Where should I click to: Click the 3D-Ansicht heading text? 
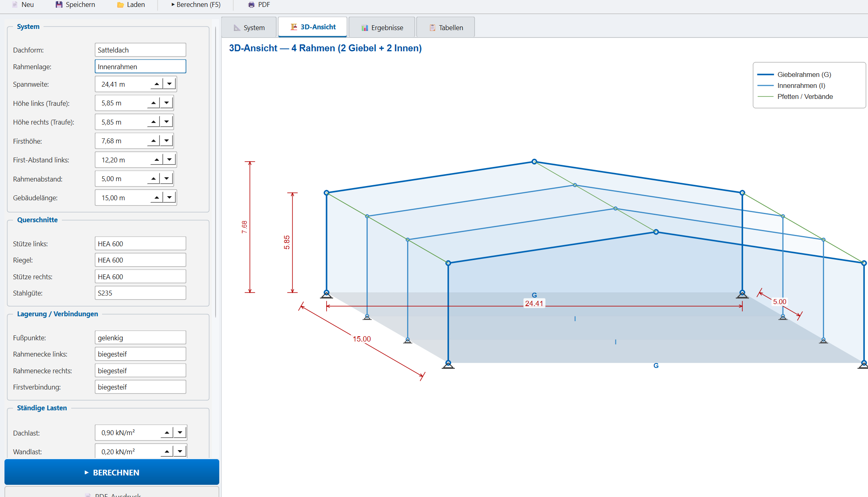click(325, 48)
